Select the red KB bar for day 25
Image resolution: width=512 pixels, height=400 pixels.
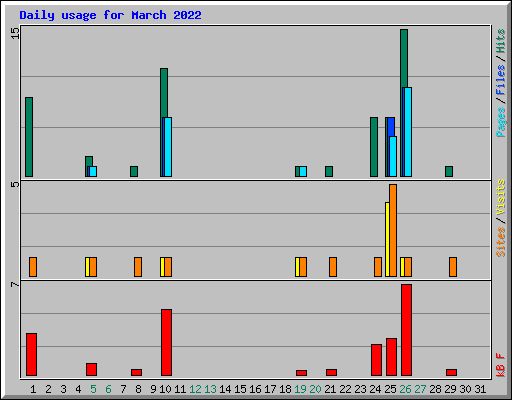(391, 357)
